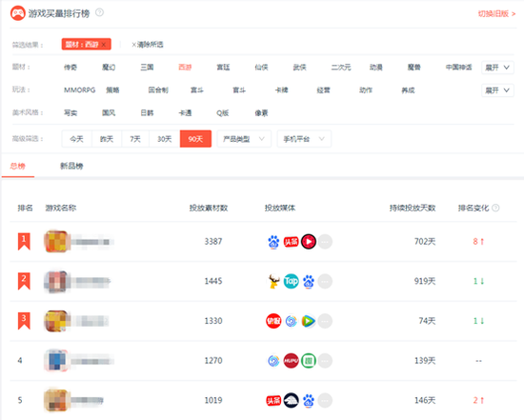This screenshot has height=420, width=524.
Task: Click the Tencent Video play icon in 1330 row
Action: pos(309,321)
